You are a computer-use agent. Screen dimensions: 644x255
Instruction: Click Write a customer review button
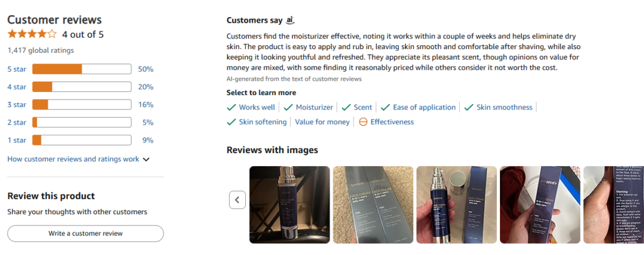point(86,233)
